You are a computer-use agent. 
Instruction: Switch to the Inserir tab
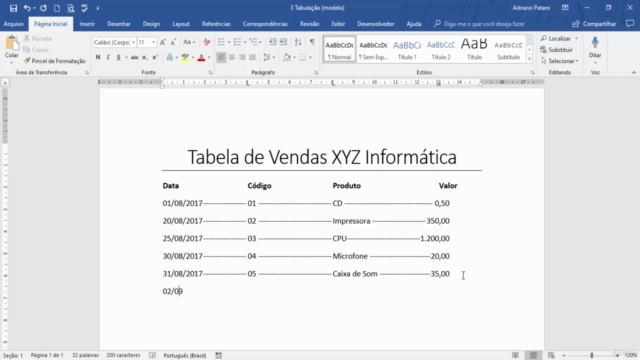(x=87, y=24)
